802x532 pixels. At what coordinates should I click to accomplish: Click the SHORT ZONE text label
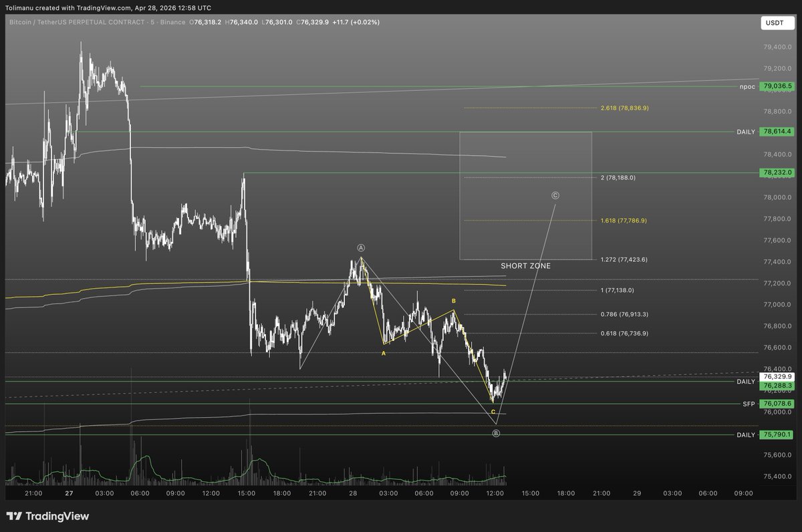click(x=525, y=266)
